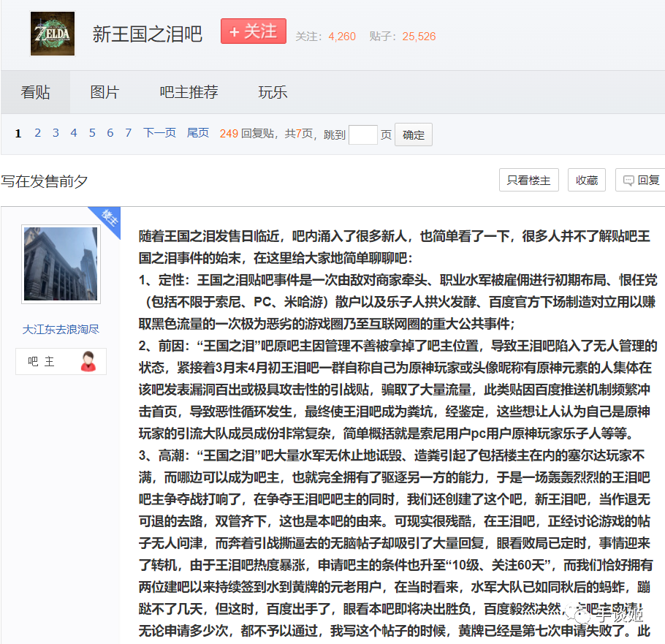Screen dimensions: 665x644
Task: Click current page number 1
Action: click(x=18, y=134)
